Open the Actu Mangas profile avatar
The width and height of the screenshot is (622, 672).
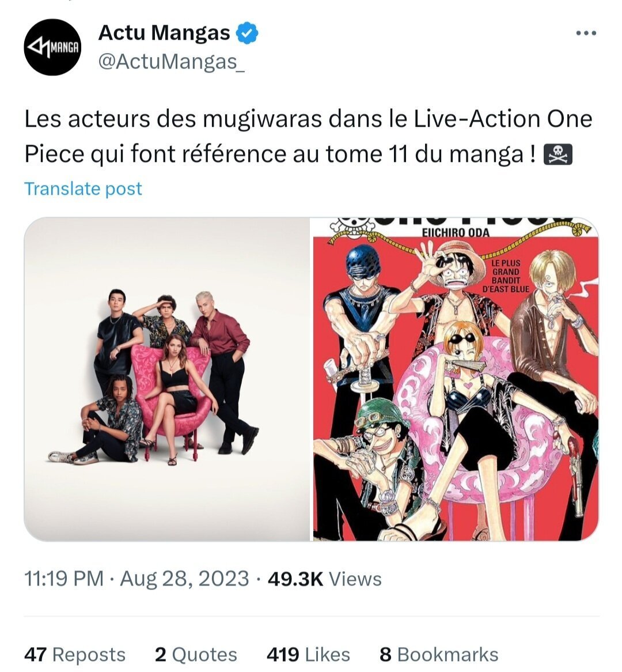click(52, 47)
